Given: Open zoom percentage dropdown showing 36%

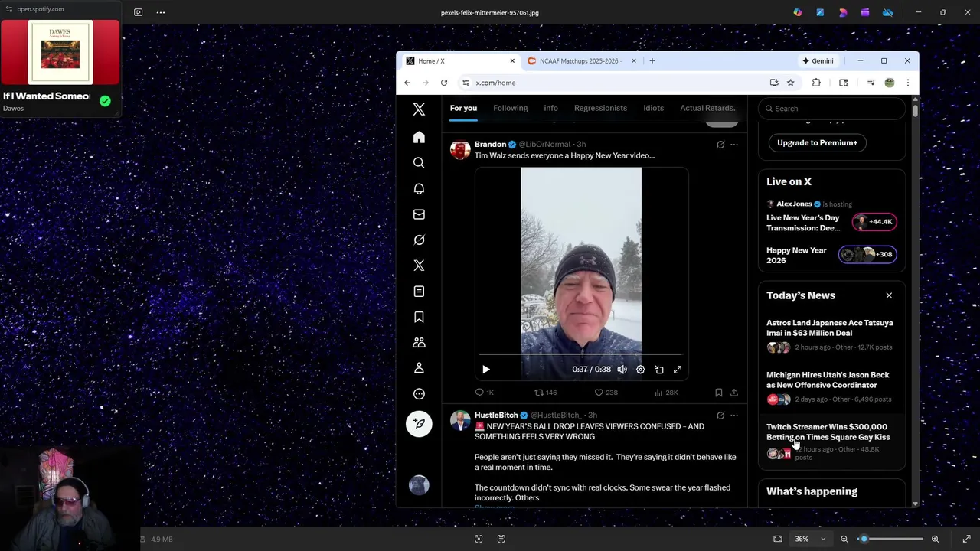Looking at the screenshot, I should point(810,539).
